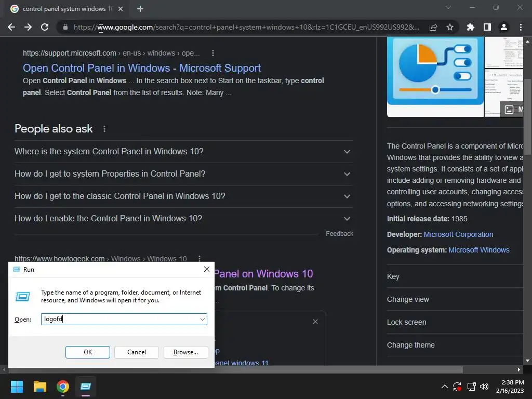532x399 pixels.
Task: Go back to previous page in Chrome
Action: 11,27
